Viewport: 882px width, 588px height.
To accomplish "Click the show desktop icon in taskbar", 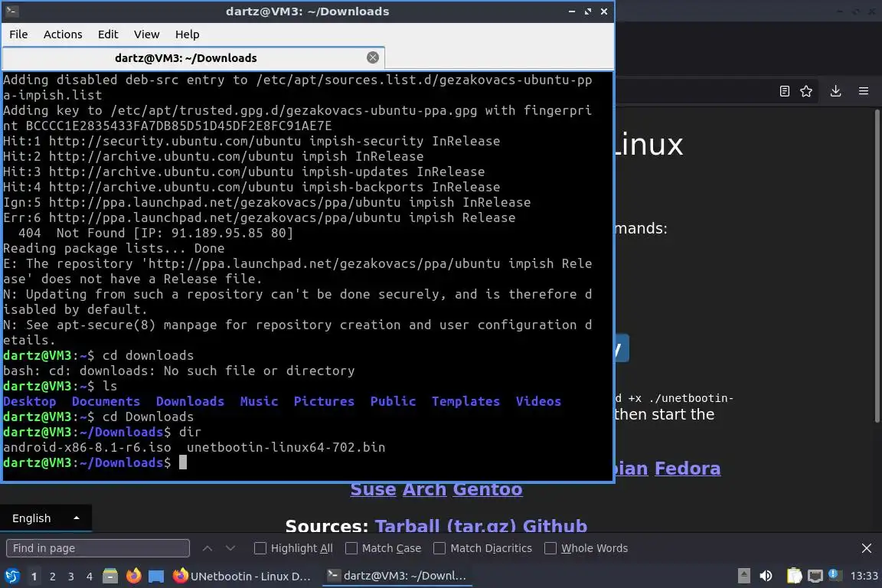I will [x=156, y=577].
